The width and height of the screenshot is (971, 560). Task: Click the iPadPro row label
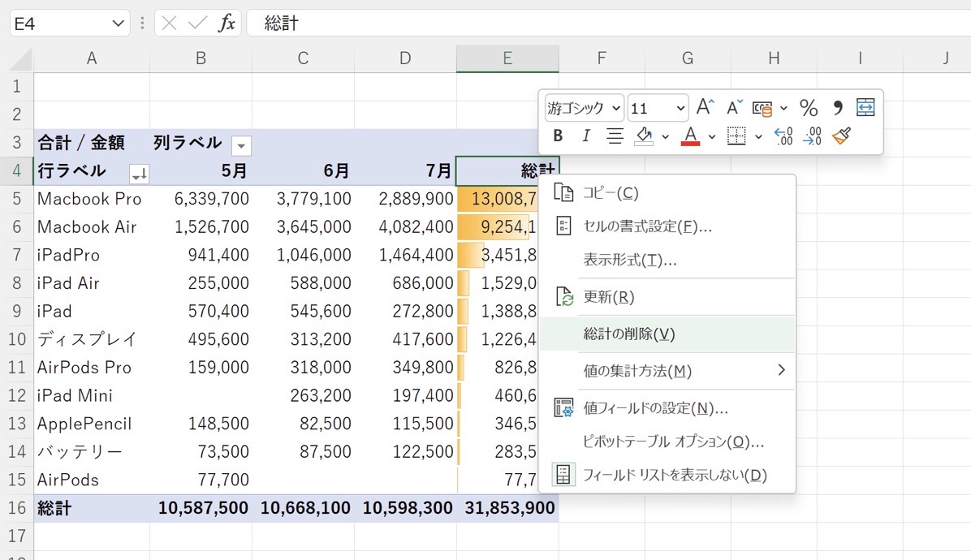point(92,255)
